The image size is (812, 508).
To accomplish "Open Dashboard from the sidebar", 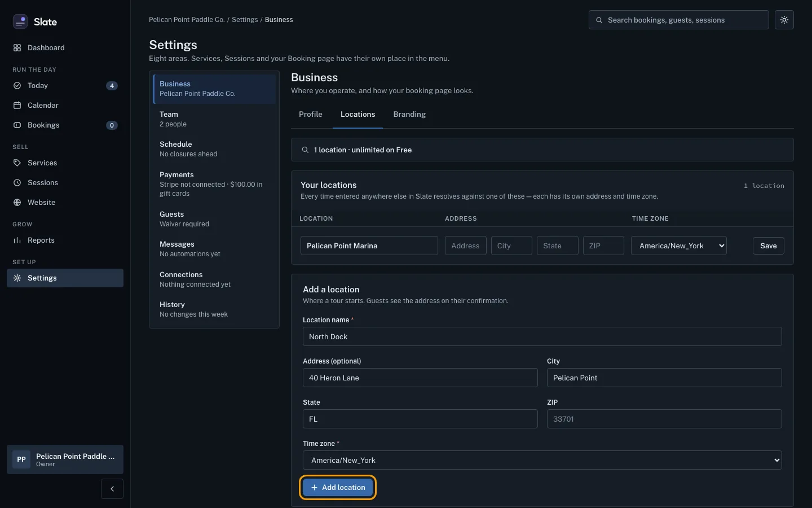I will pos(65,48).
